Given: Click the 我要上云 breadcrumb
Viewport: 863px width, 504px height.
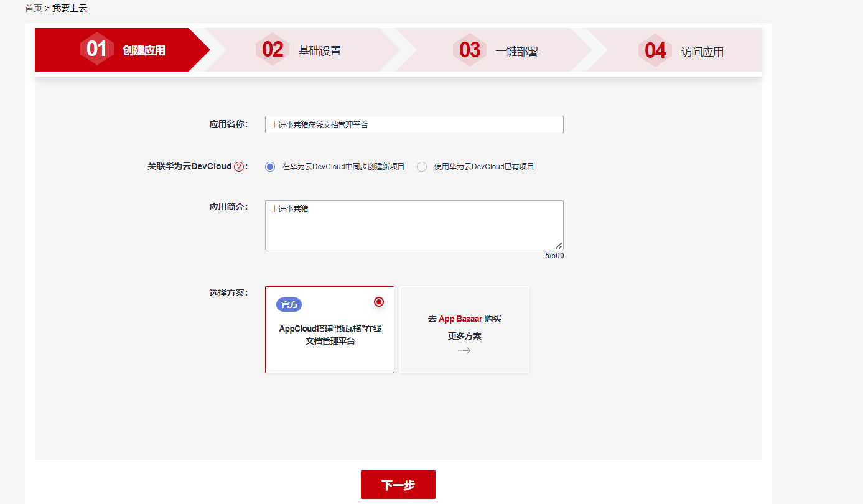Looking at the screenshot, I should point(70,9).
